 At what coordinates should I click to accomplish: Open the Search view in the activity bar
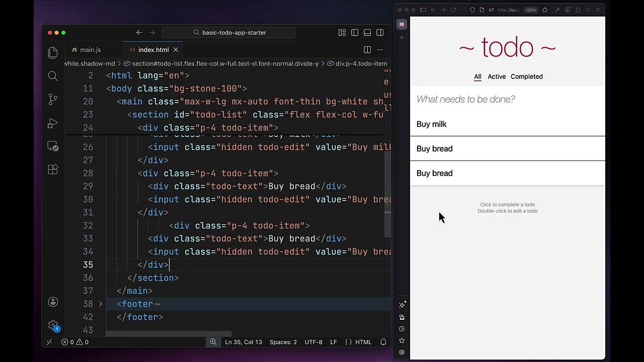[53, 76]
